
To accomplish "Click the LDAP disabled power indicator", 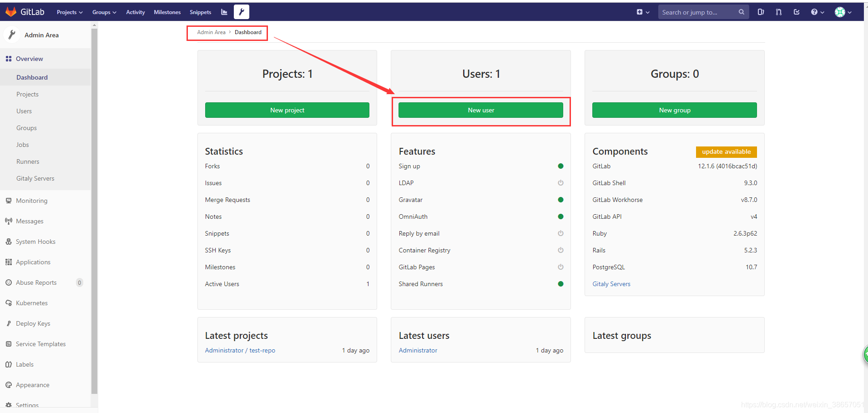I will [560, 183].
